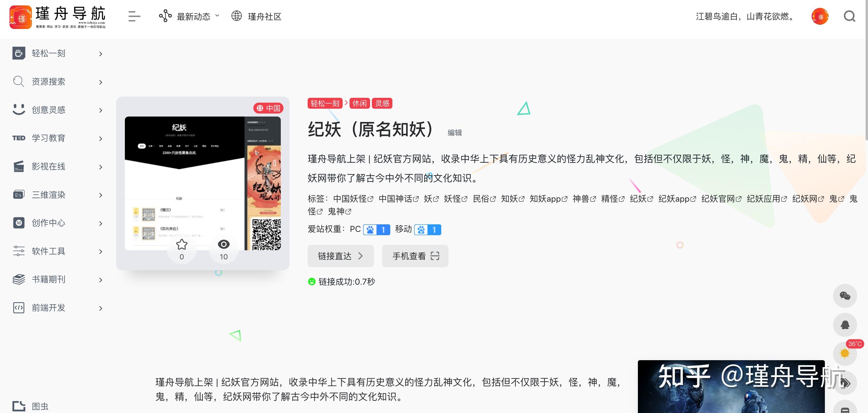868x413 pixels.
Task: Click the PC 爱站权重 badge
Action: click(x=376, y=230)
